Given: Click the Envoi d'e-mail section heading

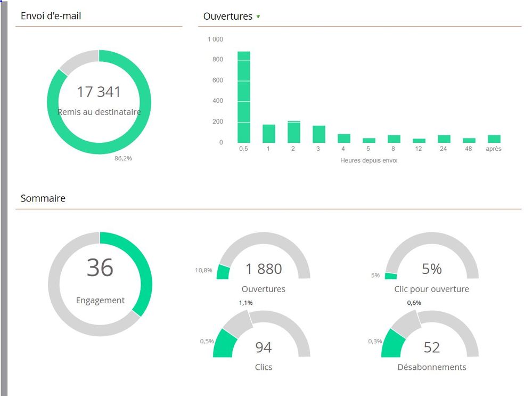Looking at the screenshot, I should [51, 16].
